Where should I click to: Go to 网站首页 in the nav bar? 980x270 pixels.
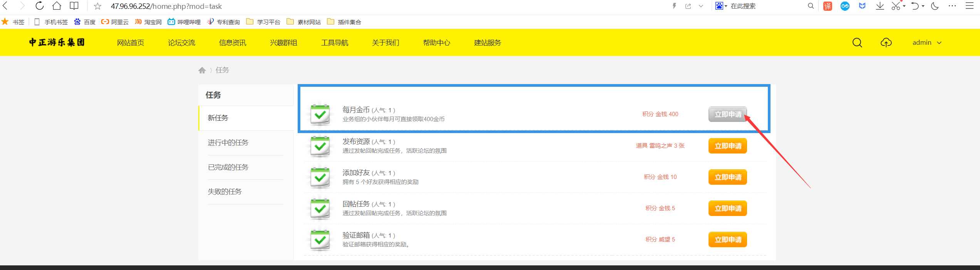click(131, 42)
